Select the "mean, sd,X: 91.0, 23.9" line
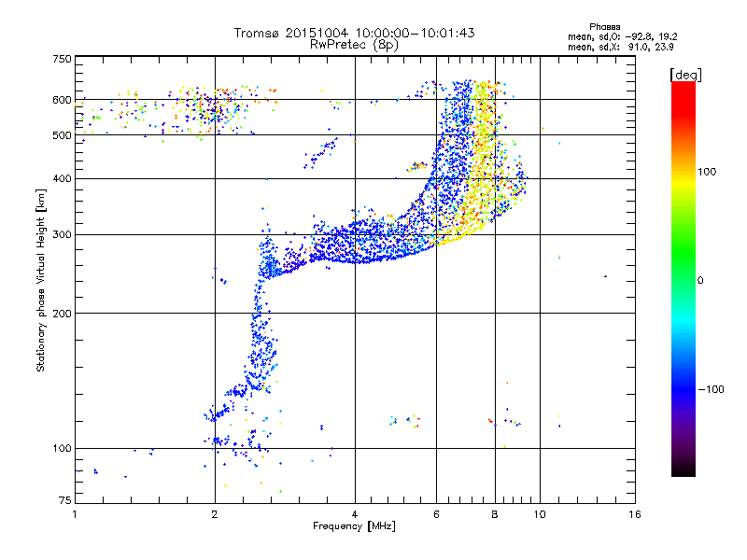The height and width of the screenshot is (560, 747). pyautogui.click(x=620, y=48)
